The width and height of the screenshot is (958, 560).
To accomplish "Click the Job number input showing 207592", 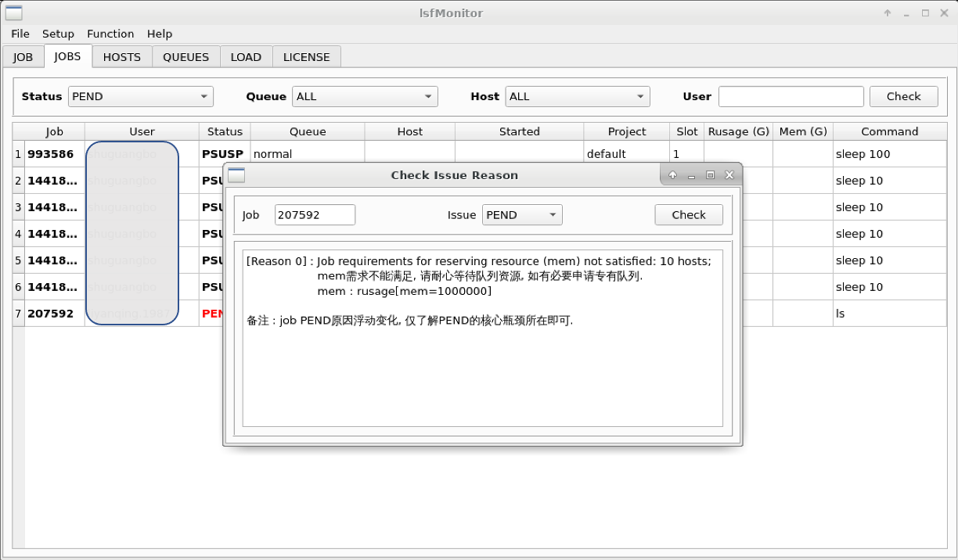I will (x=315, y=214).
